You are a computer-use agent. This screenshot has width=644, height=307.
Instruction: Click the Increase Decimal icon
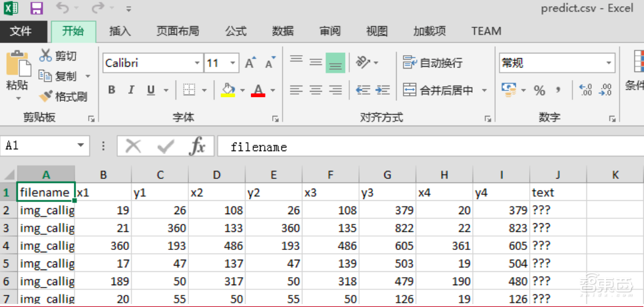tap(586, 90)
